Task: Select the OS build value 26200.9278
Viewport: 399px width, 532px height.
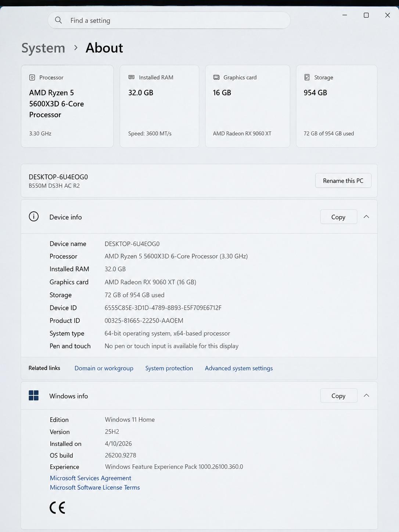Action: point(121,455)
